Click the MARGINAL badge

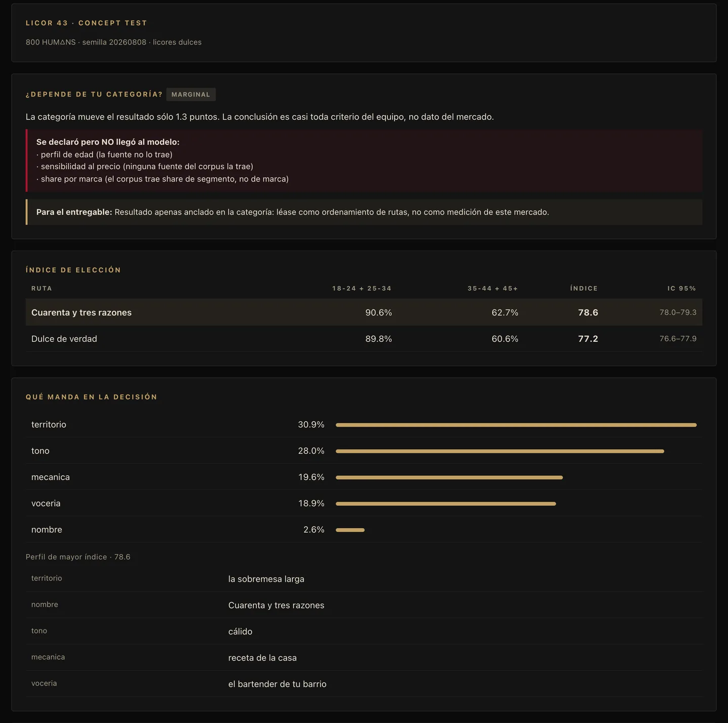[191, 95]
